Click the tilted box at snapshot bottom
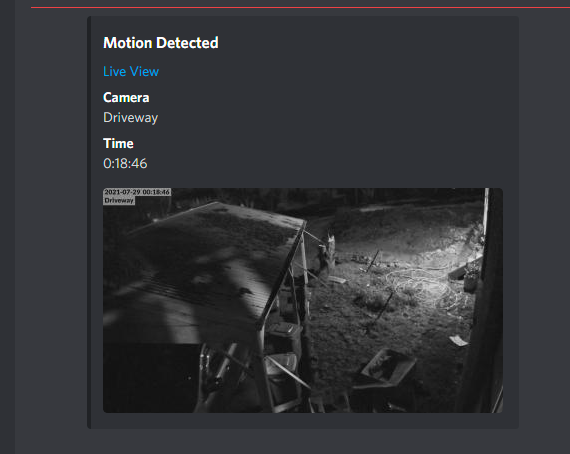The height and width of the screenshot is (454, 570). point(385,369)
